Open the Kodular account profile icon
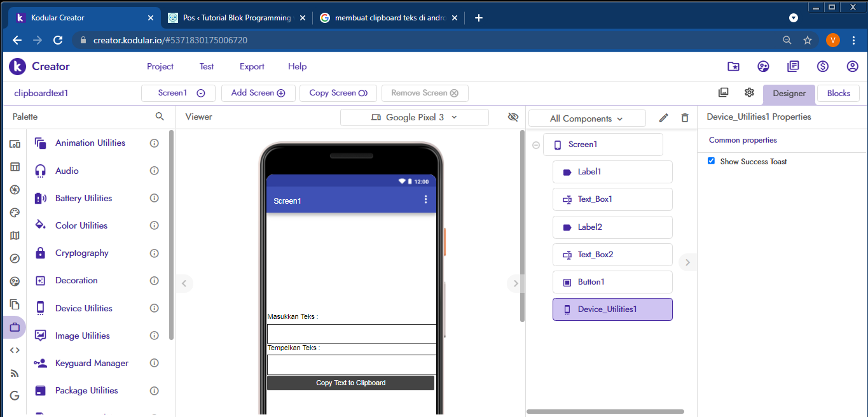 tap(852, 66)
